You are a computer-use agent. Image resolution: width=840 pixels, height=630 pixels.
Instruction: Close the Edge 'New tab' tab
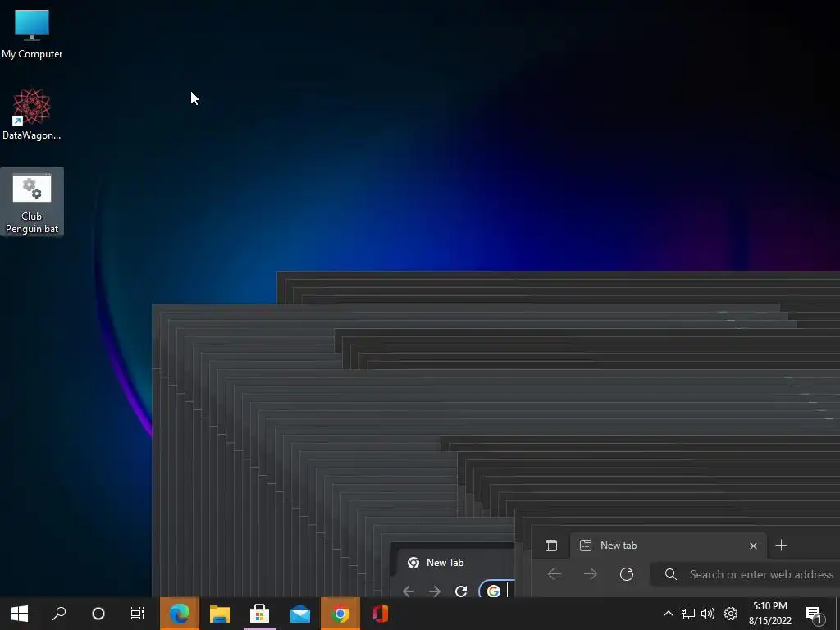pos(753,546)
